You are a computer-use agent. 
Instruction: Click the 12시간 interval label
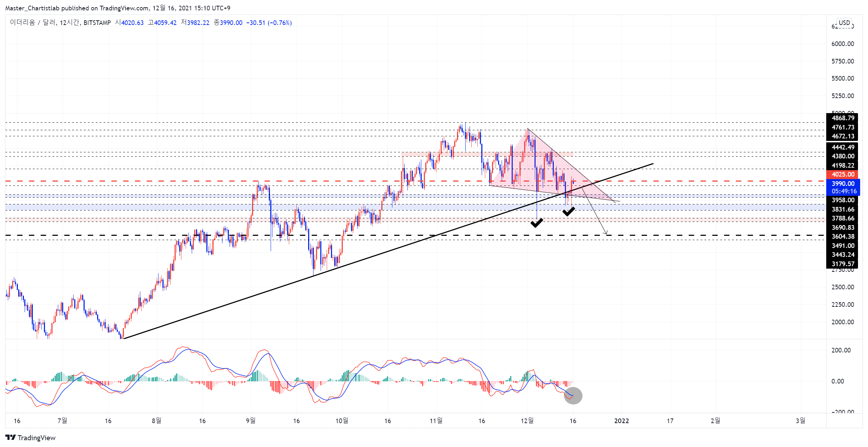[x=69, y=22]
